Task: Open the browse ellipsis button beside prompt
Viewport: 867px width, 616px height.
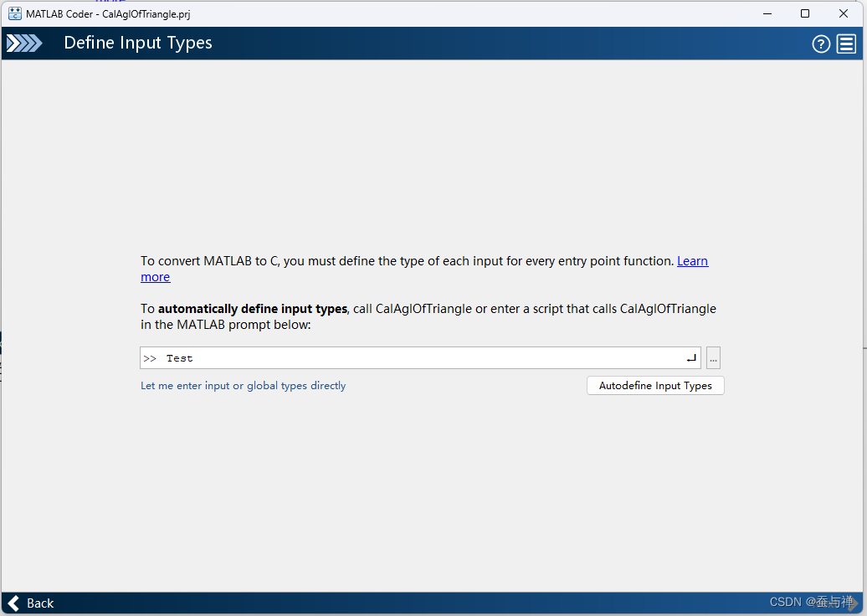Action: pyautogui.click(x=713, y=357)
